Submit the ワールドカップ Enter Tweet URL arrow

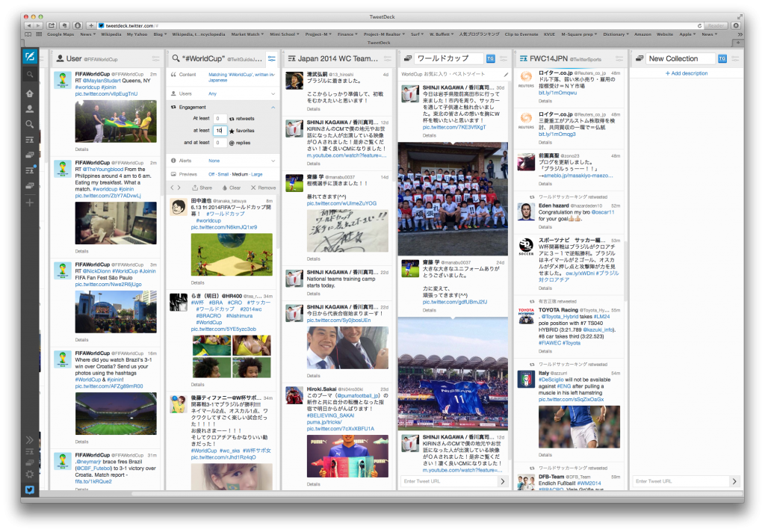(x=503, y=481)
